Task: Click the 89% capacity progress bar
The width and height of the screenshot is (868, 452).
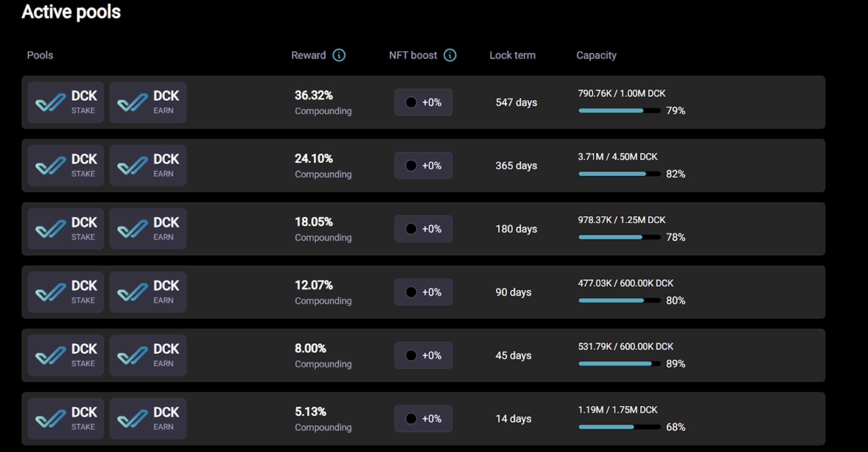Action: (619, 364)
